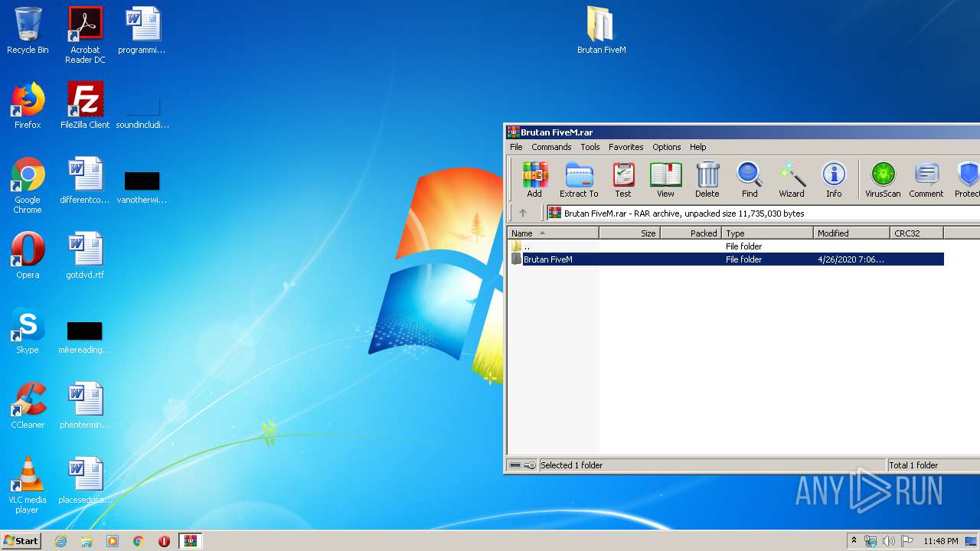Select CCleaner desktop shortcut

pos(28,406)
